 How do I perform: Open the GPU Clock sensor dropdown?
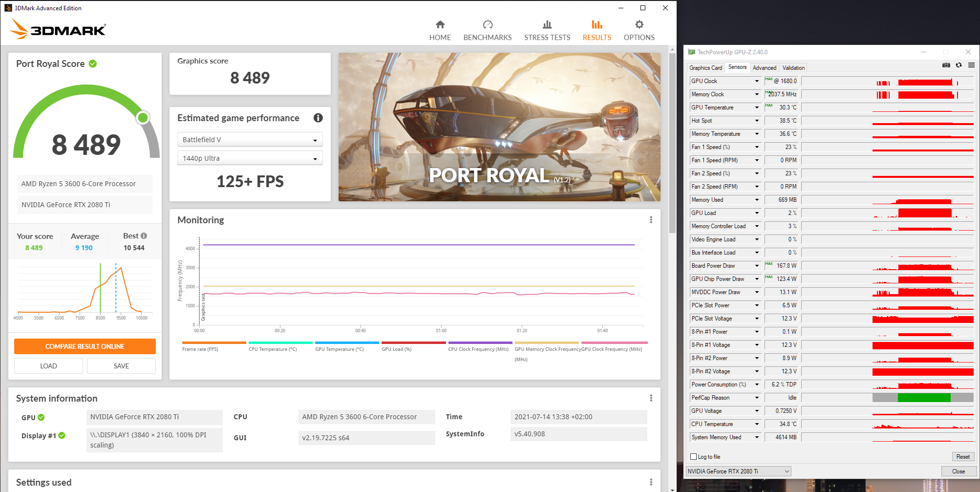(755, 81)
